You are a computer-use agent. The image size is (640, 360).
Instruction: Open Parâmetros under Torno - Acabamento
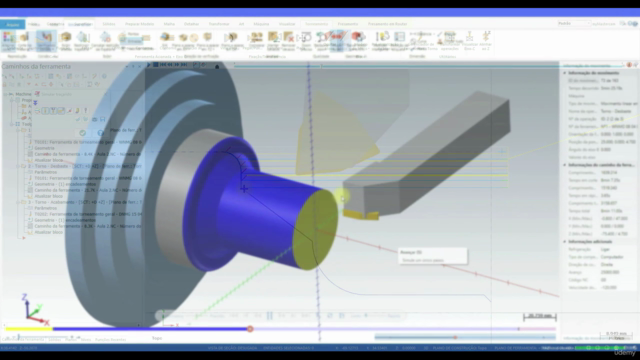tap(45, 208)
